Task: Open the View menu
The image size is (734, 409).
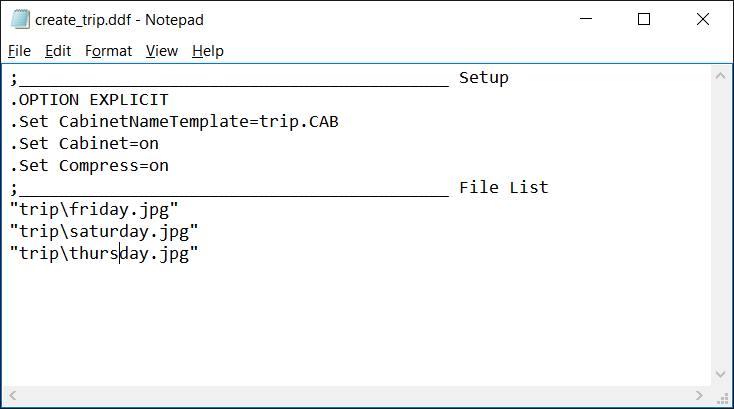Action: (x=161, y=51)
